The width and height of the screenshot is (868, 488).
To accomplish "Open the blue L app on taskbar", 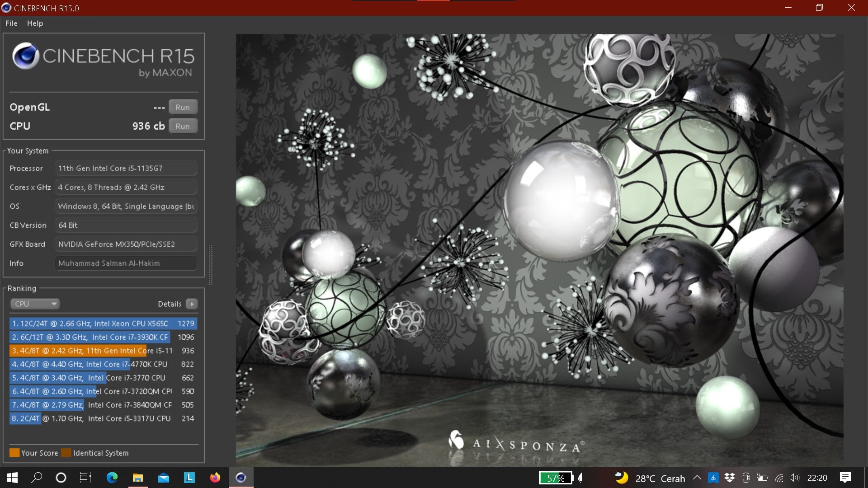I will pyautogui.click(x=189, y=478).
